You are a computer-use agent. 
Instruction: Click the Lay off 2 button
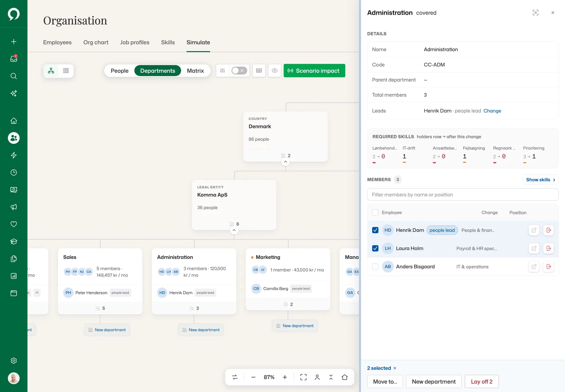[482, 381]
